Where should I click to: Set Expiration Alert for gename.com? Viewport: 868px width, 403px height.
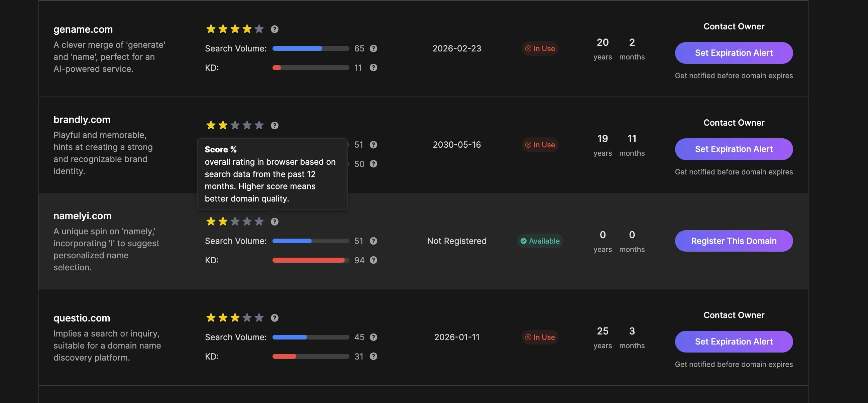point(734,53)
